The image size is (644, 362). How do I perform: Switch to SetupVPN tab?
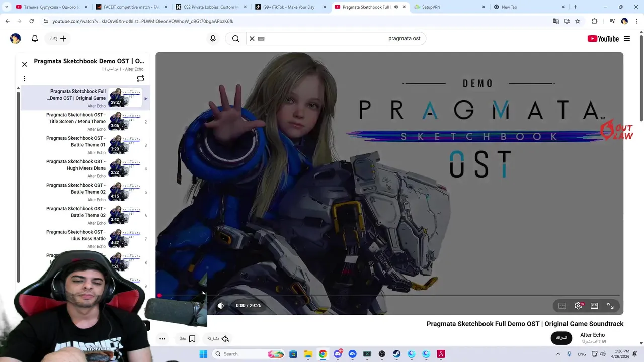(450, 7)
